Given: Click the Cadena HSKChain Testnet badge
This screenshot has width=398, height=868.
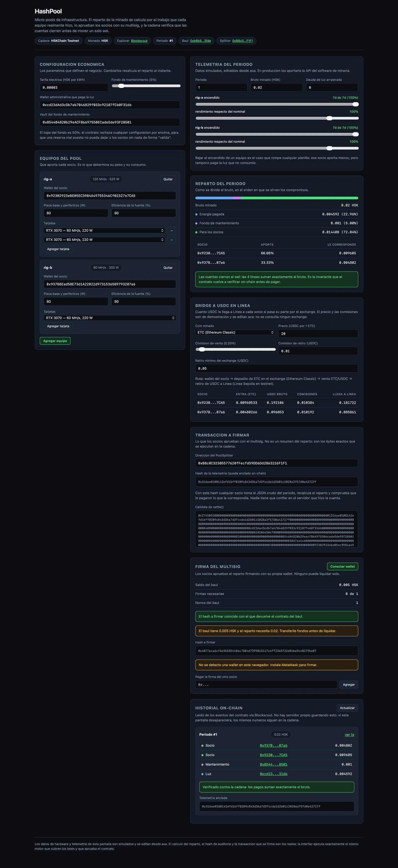Looking at the screenshot, I should [x=58, y=41].
